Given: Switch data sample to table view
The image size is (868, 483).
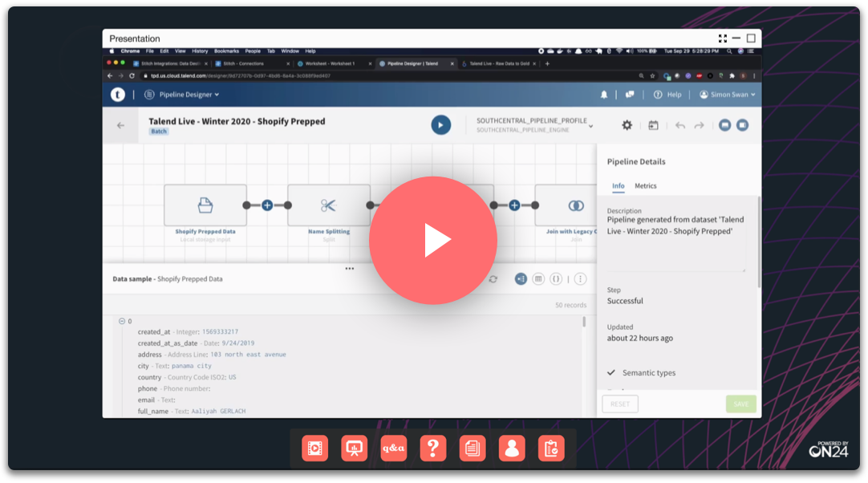Looking at the screenshot, I should (538, 279).
